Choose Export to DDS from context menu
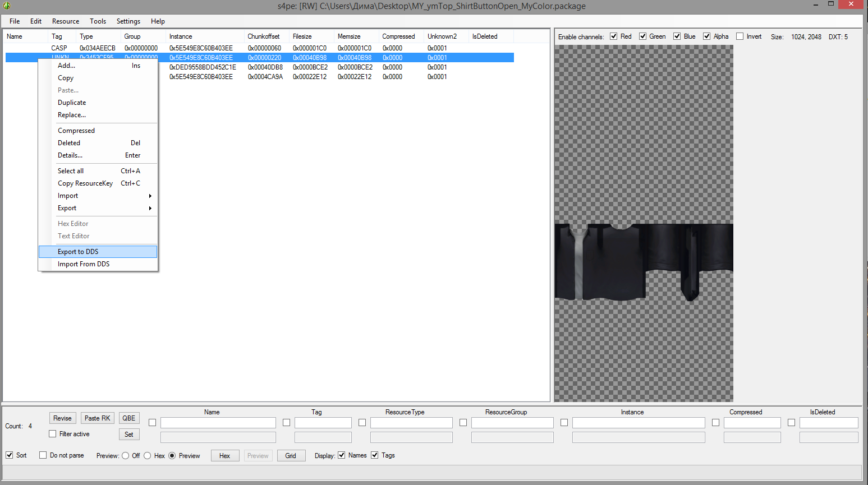Viewport: 868px width, 485px height. click(x=78, y=252)
